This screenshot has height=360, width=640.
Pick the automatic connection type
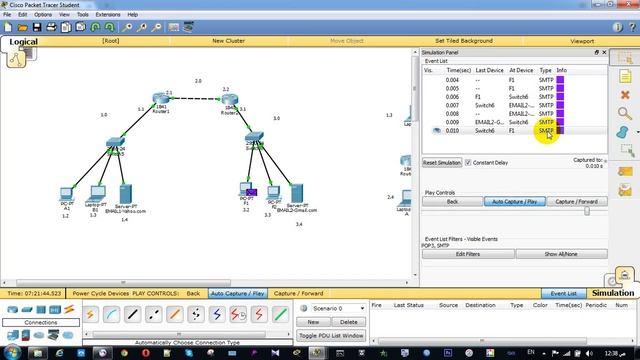90,314
